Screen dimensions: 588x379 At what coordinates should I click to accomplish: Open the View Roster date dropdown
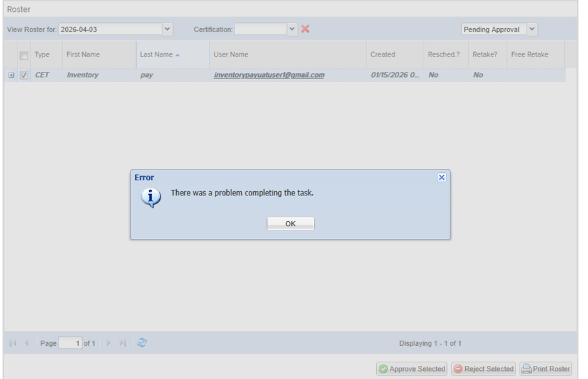coord(167,29)
